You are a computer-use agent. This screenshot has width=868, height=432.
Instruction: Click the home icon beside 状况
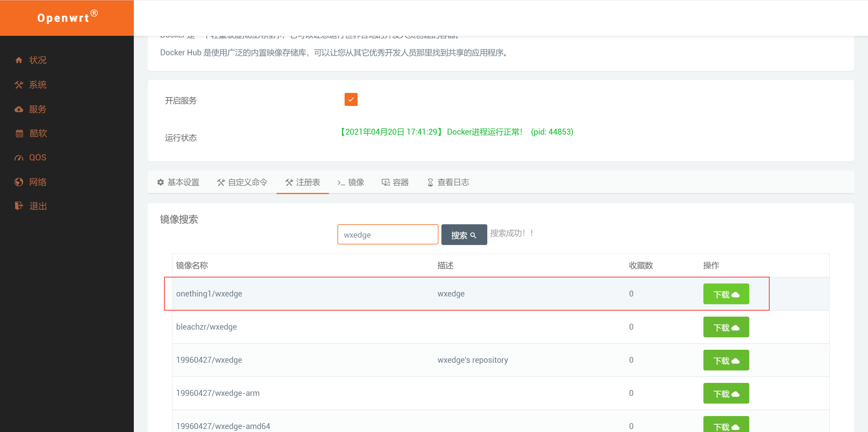coord(19,60)
